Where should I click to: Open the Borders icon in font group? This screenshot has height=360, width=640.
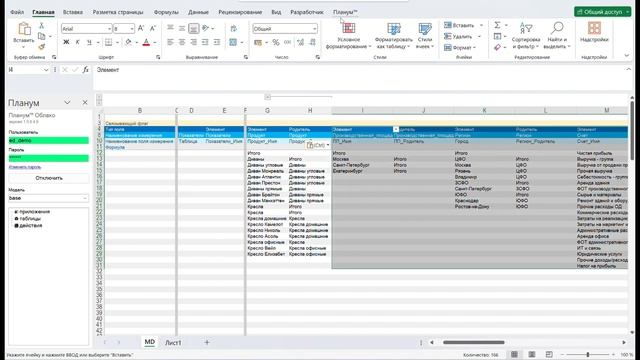click(109, 42)
